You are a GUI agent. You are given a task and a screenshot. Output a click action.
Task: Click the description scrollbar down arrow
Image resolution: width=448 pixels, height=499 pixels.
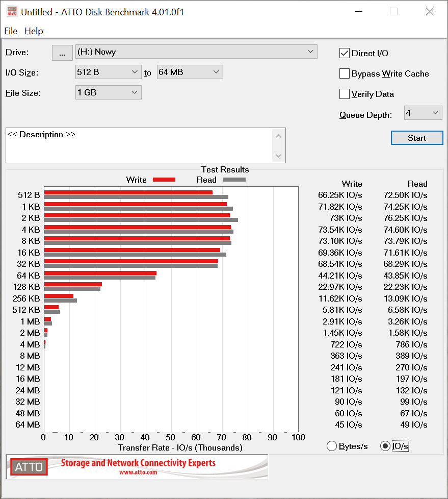pos(278,156)
